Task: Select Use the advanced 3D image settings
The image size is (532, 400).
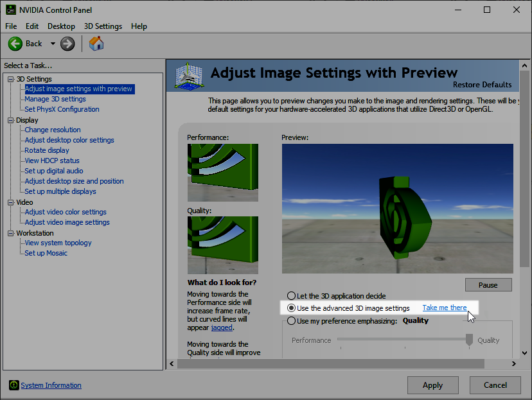Action: click(292, 308)
